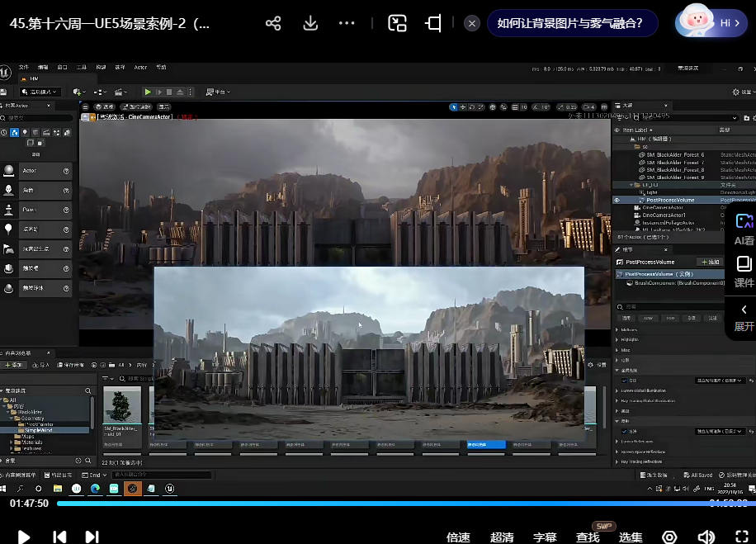Screen dimensions: 756x544
Task: Download the video using the download icon
Action: (x=310, y=23)
